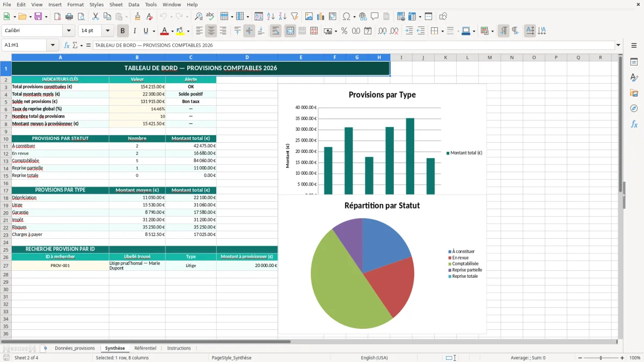Screen dimensions: 644x362
Task: Apply AutoFilter funnel icon
Action: click(x=295, y=17)
